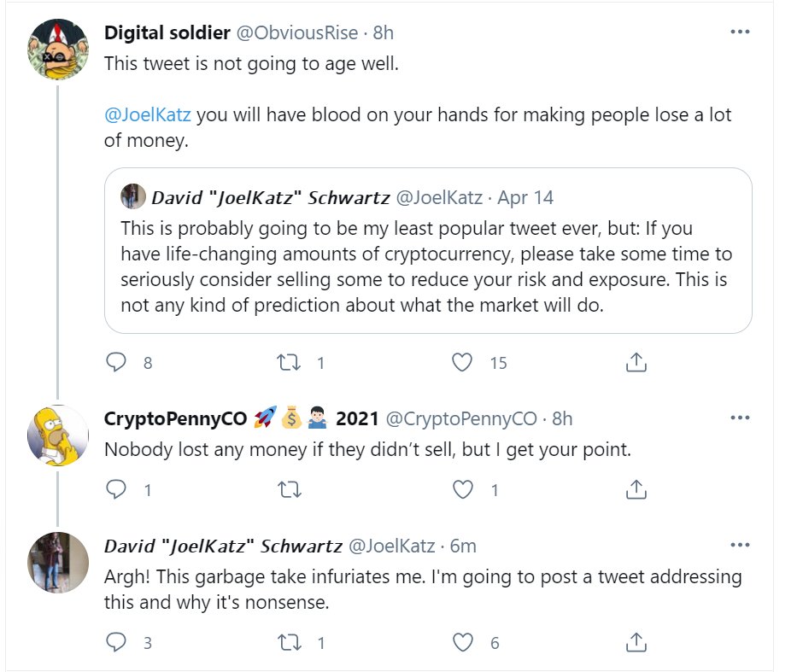Retweet Digital soldier's tweet
This screenshot has height=672, width=803.
pos(290,363)
